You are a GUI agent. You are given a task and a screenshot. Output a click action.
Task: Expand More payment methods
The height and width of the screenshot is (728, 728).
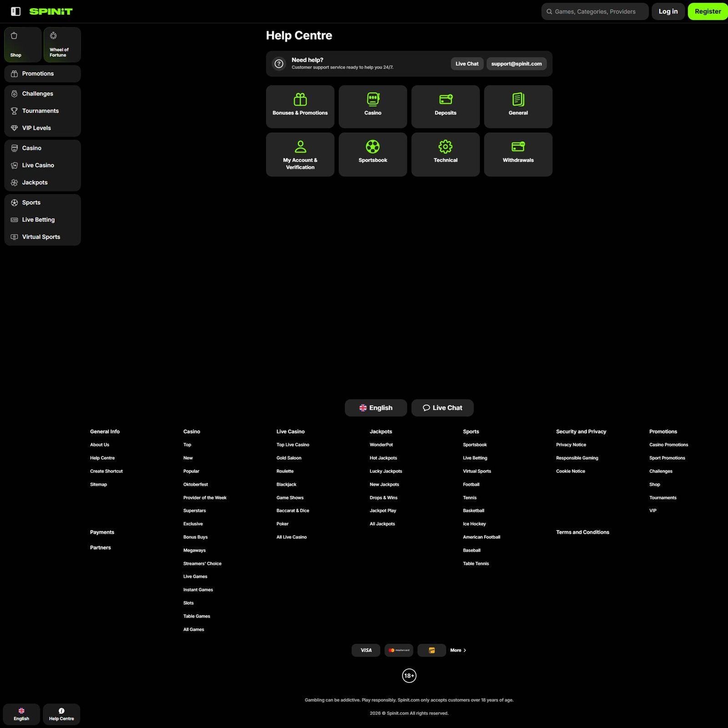click(458, 650)
